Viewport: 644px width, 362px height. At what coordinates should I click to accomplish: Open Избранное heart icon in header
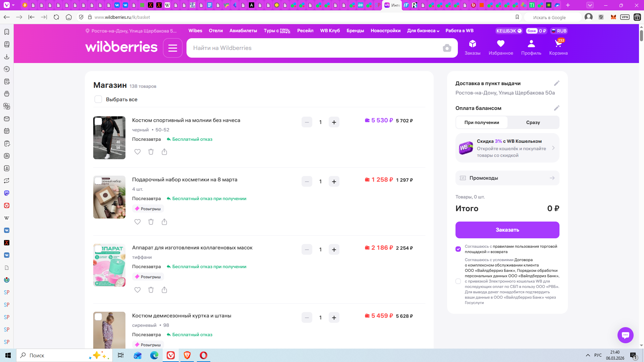click(x=500, y=47)
